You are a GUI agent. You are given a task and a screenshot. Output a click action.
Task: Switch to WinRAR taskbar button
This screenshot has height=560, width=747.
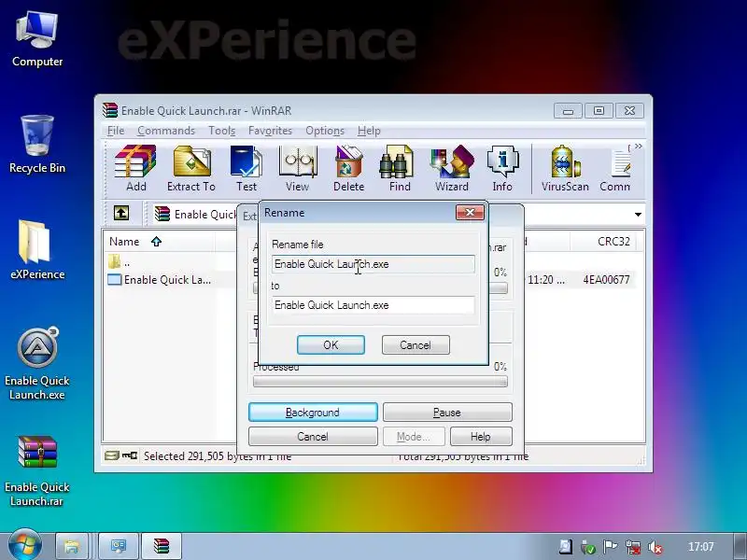click(162, 546)
